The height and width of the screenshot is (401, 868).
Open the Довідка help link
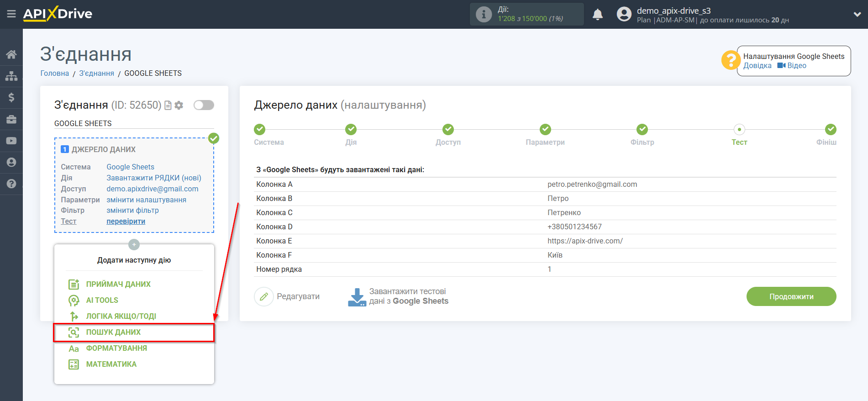coord(757,65)
